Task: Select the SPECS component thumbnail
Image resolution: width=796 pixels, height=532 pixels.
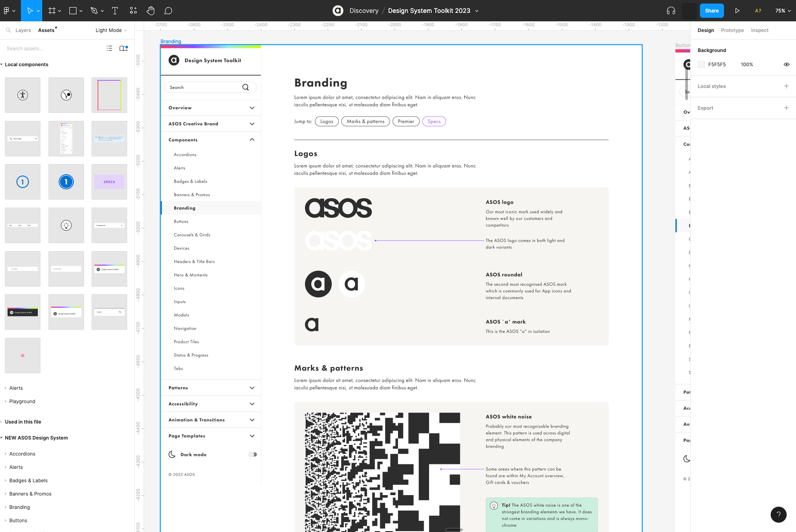Action: pyautogui.click(x=109, y=182)
